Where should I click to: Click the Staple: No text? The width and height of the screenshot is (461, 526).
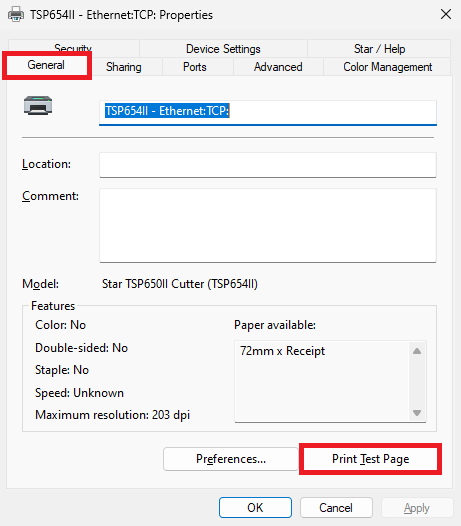[x=62, y=370]
